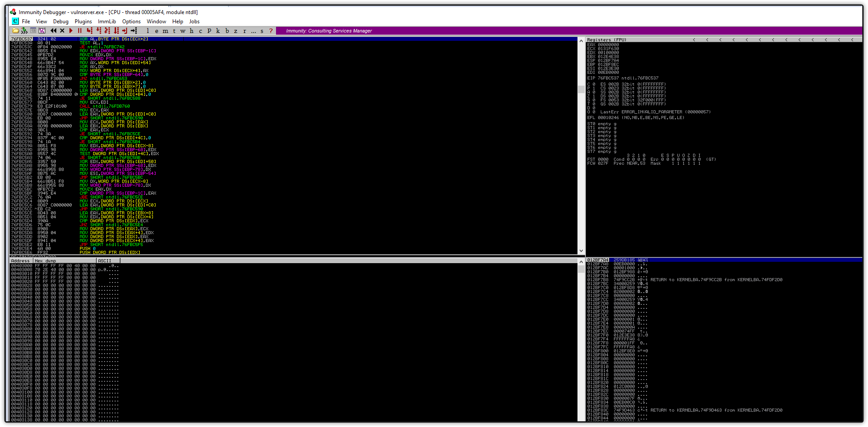Open the Help menu
The image size is (868, 427).
pos(178,22)
